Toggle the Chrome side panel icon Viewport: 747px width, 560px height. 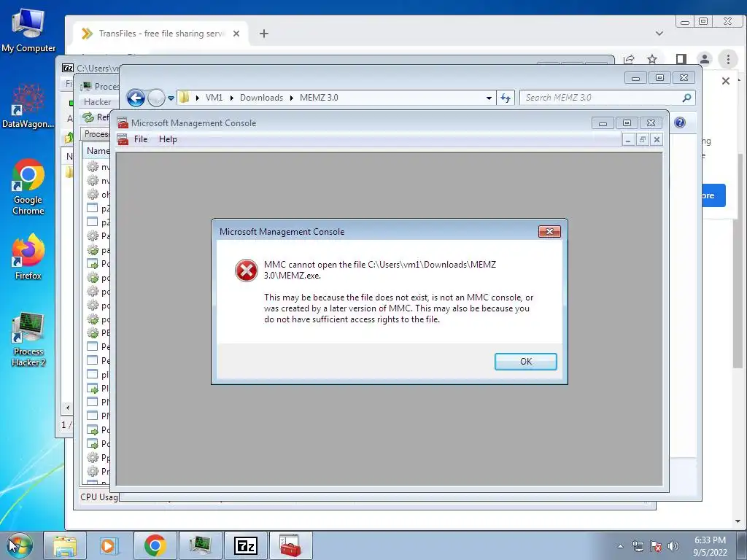click(x=681, y=59)
